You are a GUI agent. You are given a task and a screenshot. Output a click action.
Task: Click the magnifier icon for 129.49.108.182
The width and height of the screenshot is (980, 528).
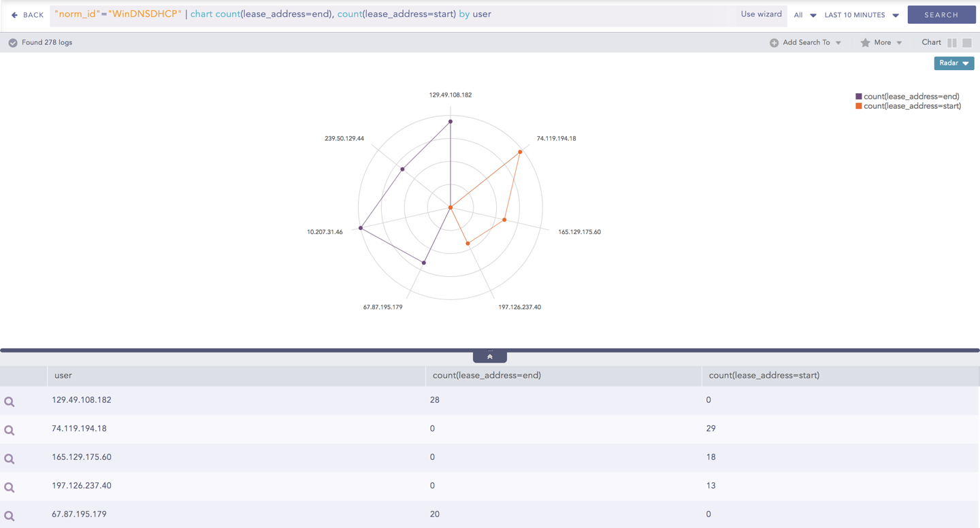point(10,401)
